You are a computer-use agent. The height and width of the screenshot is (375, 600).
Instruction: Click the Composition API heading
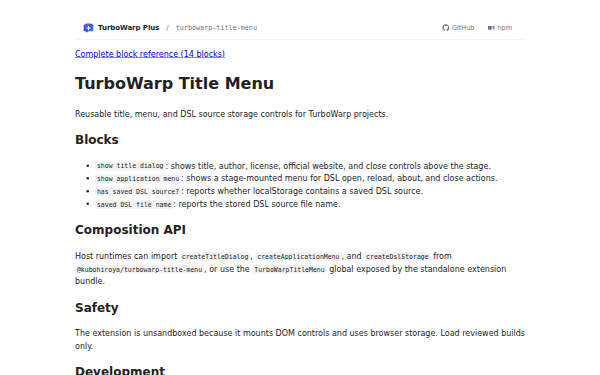pos(130,230)
